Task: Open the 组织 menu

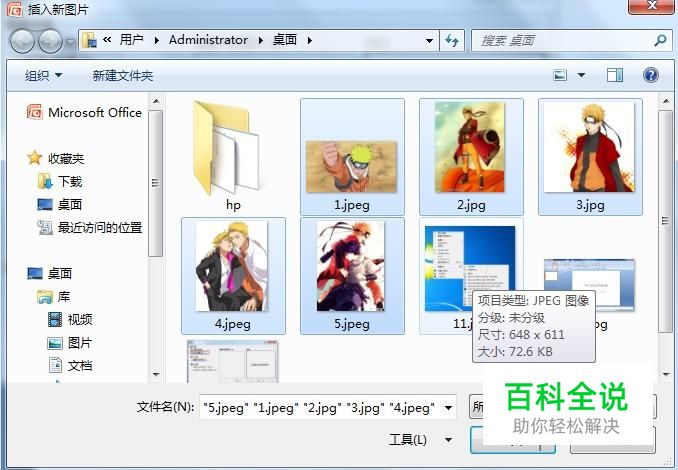Action: point(43,76)
